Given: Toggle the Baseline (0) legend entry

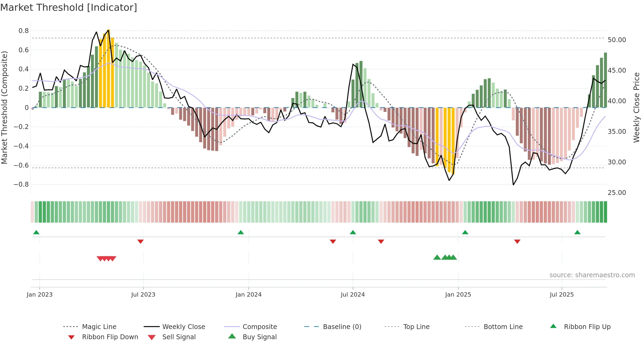Looking at the screenshot, I should pos(333,327).
